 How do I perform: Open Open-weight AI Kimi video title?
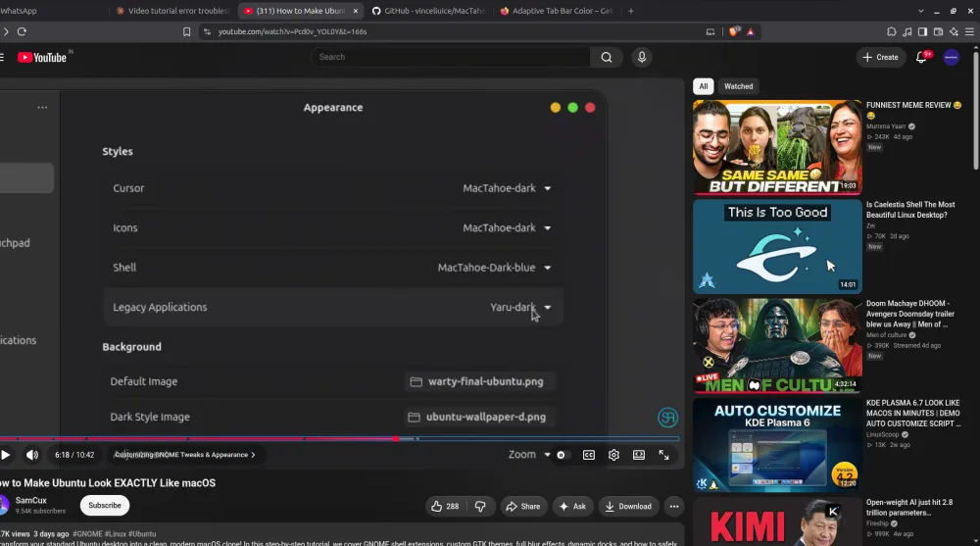(x=909, y=507)
